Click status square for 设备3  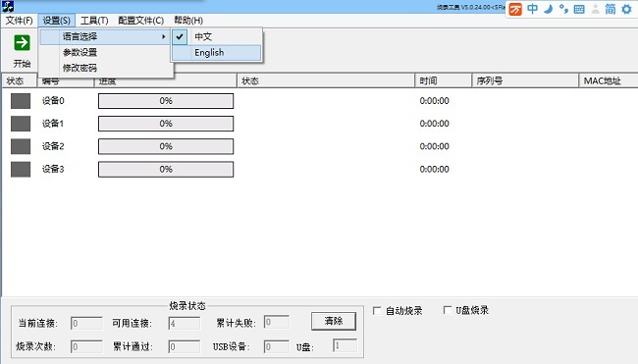point(21,169)
